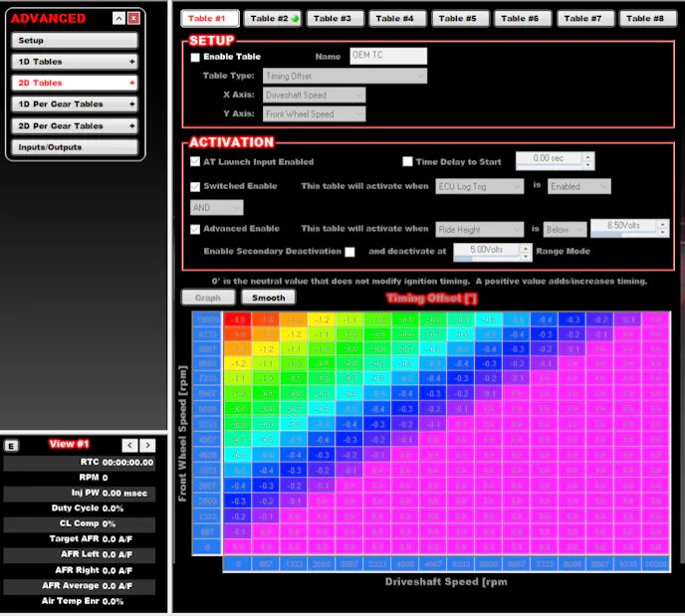685x616 pixels.
Task: Open the X Axis Driveshaft Speed dropdown
Action: [315, 95]
